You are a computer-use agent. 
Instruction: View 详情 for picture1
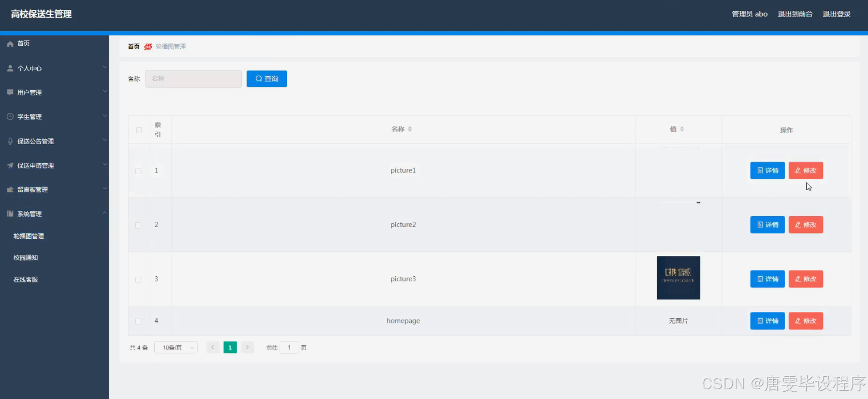[x=768, y=170]
